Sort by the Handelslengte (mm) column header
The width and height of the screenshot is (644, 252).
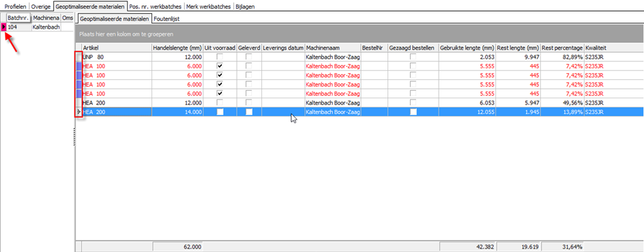(x=177, y=48)
